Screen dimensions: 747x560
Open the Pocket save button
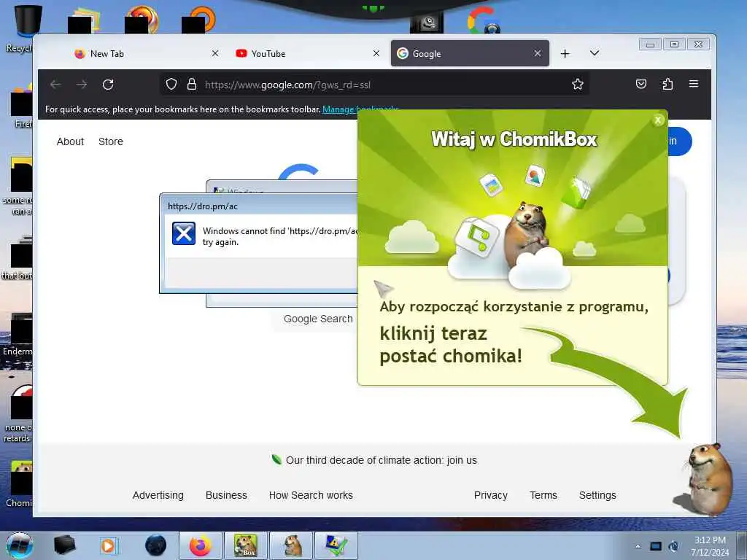pyautogui.click(x=641, y=85)
